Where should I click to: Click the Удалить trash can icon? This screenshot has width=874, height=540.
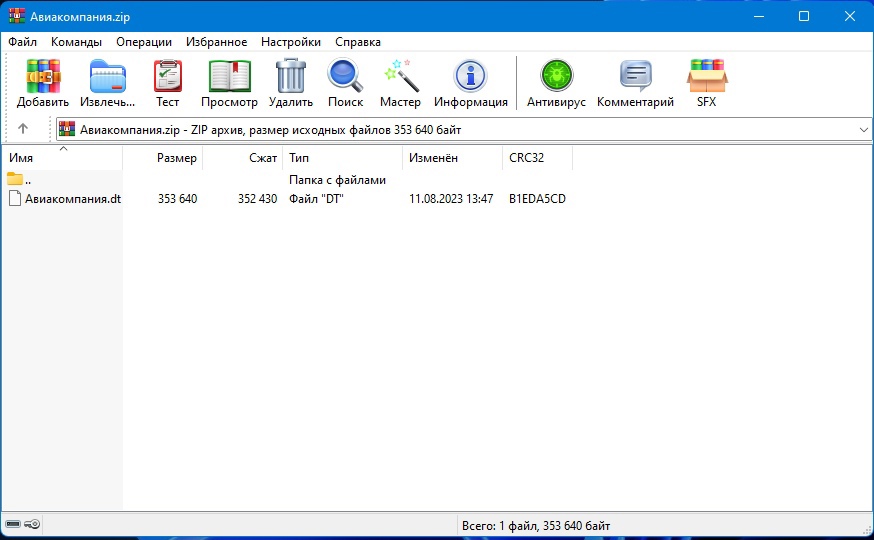[x=291, y=77]
